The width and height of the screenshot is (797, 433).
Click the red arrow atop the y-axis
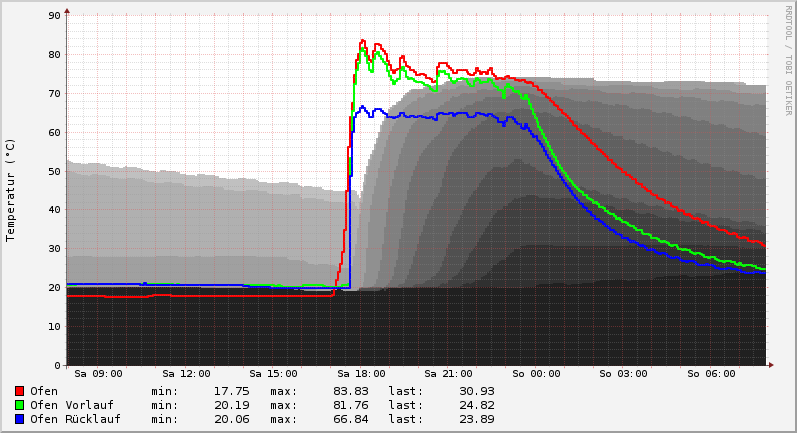(67, 12)
